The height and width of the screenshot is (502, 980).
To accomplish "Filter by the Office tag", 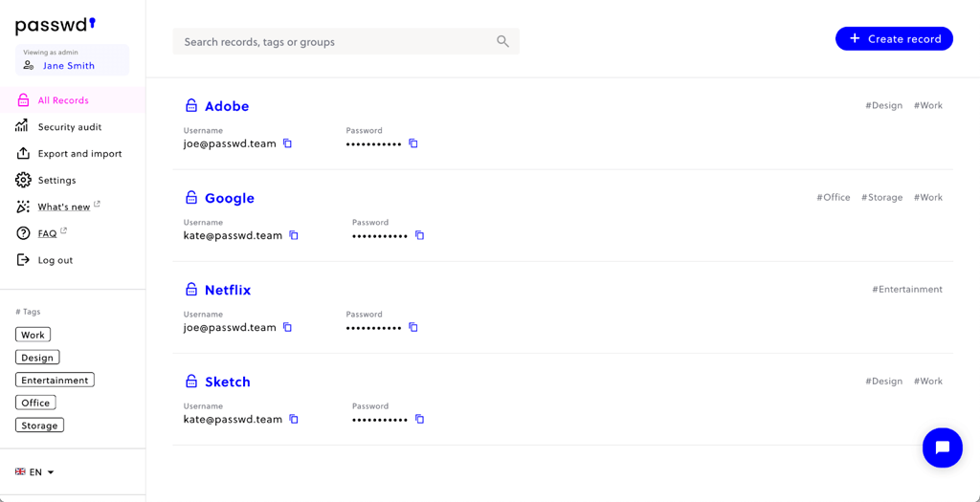I will pyautogui.click(x=35, y=403).
